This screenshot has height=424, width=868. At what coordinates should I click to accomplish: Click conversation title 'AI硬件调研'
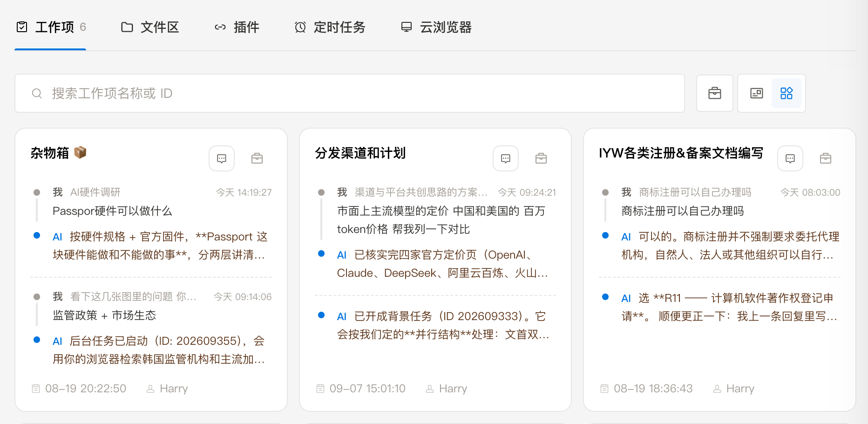coord(95,192)
